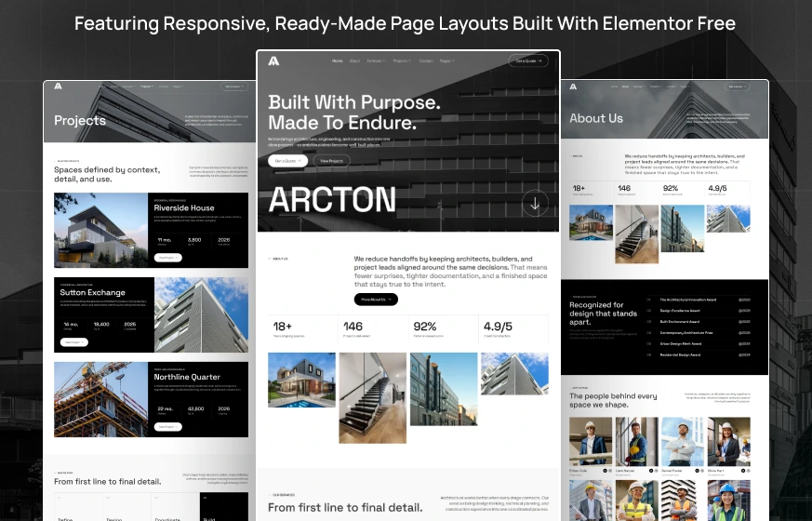The height and width of the screenshot is (521, 812).
Task: Click View Project button for Riverside House
Action: click(167, 258)
